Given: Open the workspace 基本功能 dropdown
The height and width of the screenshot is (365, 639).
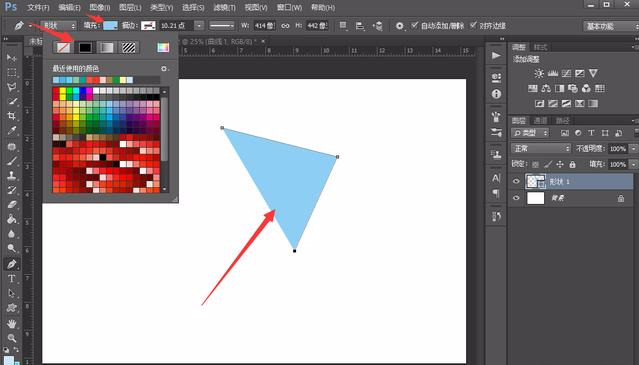Looking at the screenshot, I should pos(611,26).
